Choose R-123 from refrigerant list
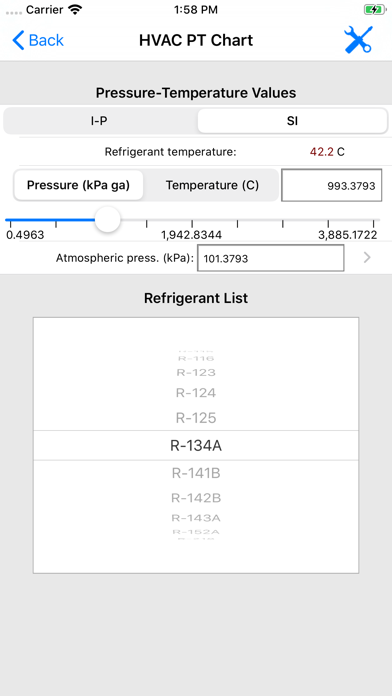The width and height of the screenshot is (392, 696). (x=196, y=372)
